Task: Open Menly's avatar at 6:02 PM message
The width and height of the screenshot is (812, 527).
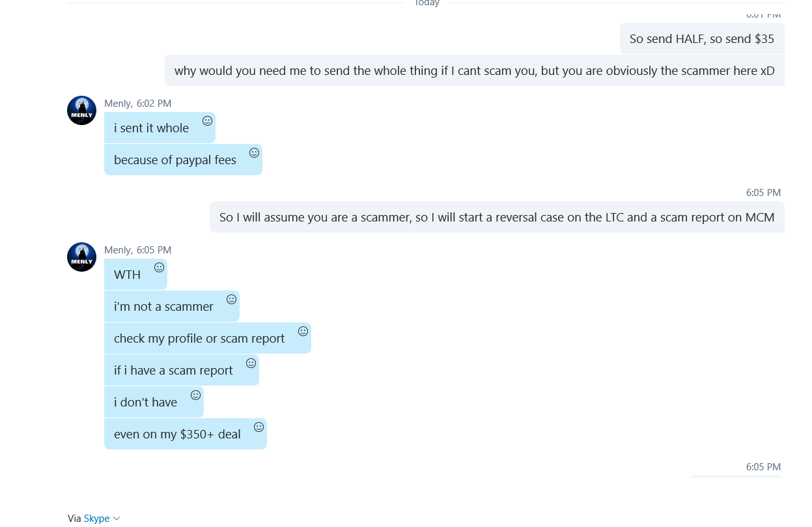Action: (82, 110)
